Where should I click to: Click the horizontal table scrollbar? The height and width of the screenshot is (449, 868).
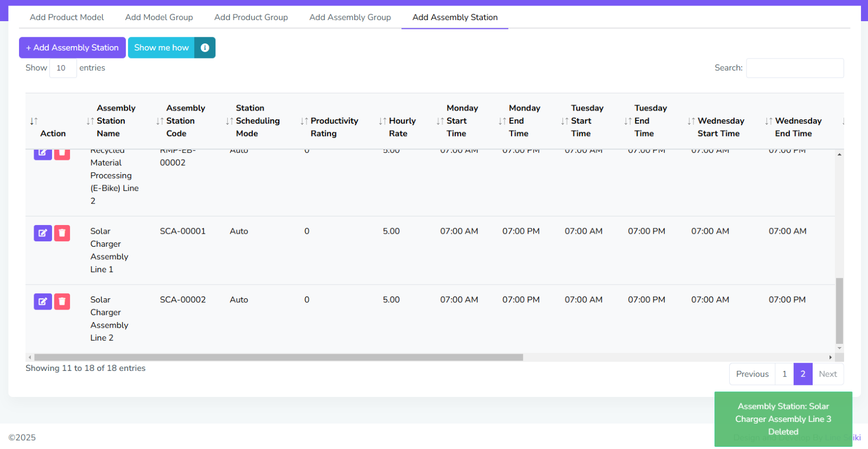pyautogui.click(x=278, y=357)
